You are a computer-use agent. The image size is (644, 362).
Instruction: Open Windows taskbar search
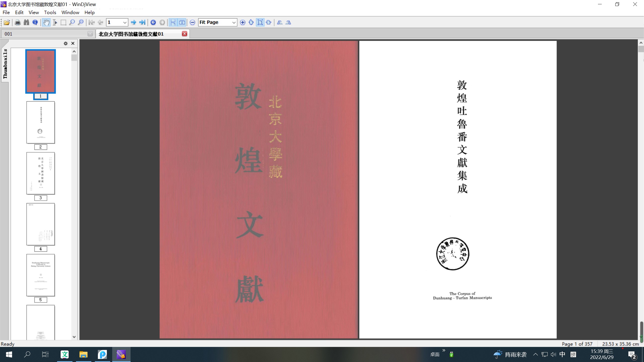coord(27,354)
